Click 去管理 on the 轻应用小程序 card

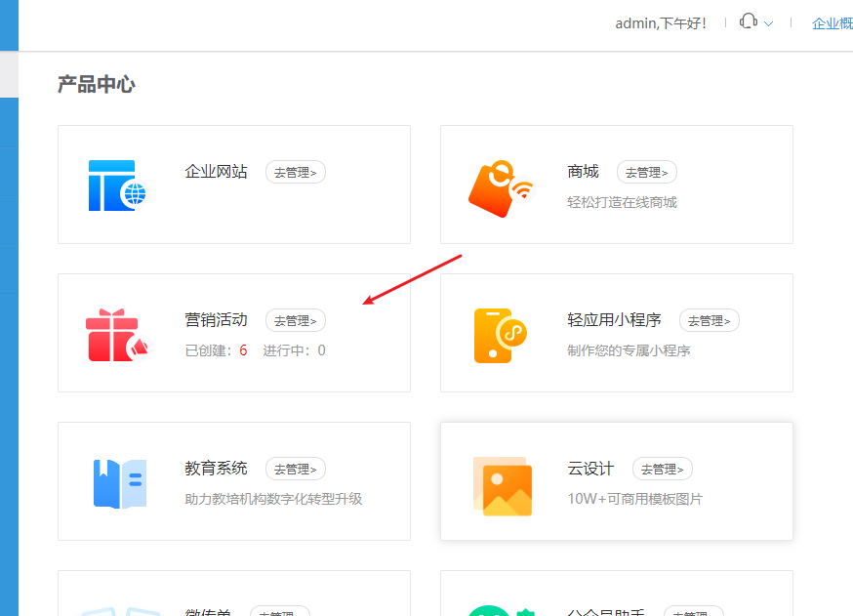[710, 320]
